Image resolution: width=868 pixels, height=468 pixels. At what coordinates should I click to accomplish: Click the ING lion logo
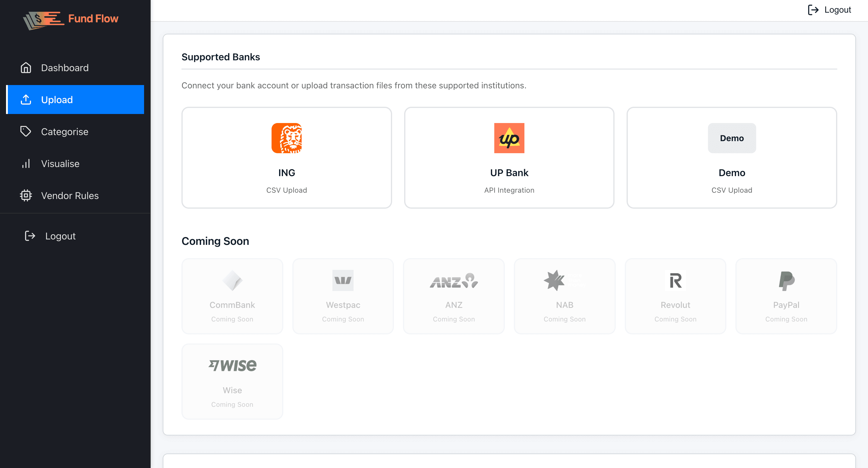tap(287, 138)
